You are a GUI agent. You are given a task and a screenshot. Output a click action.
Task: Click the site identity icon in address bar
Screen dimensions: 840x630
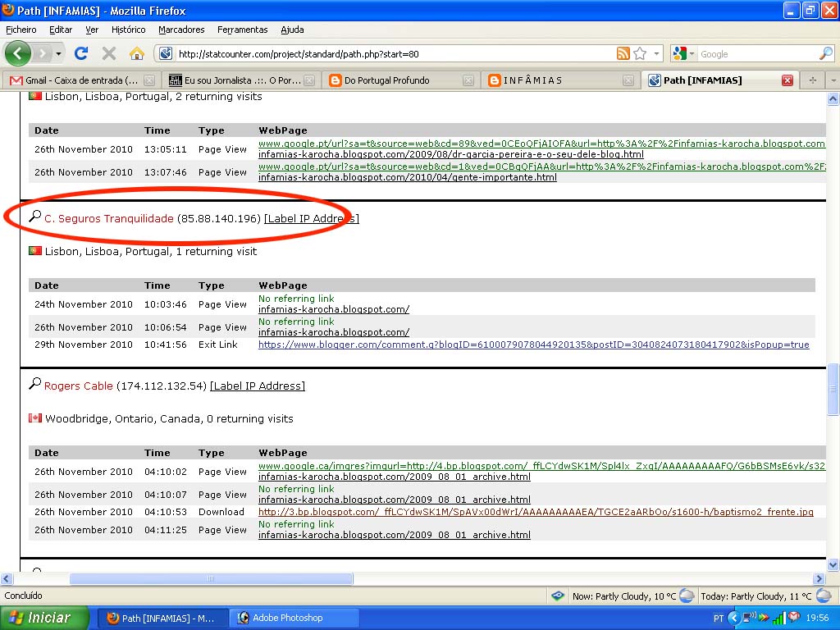(166, 53)
